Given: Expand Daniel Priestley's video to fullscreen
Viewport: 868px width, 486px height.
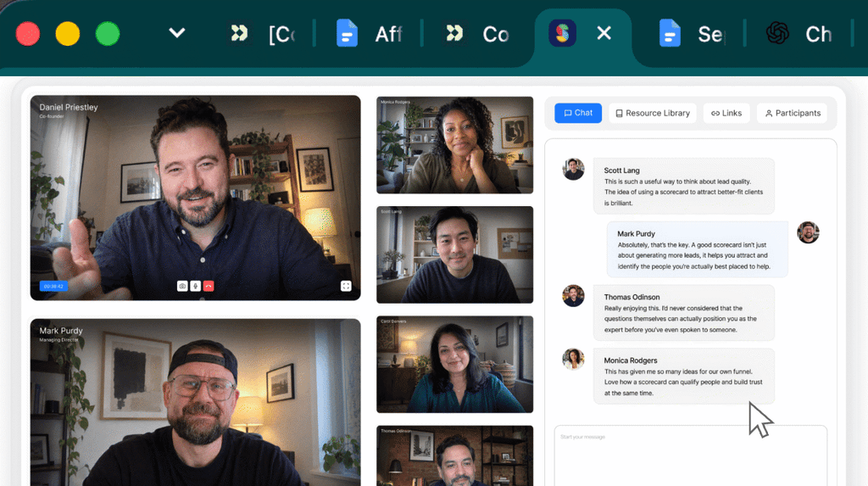Looking at the screenshot, I should [346, 286].
